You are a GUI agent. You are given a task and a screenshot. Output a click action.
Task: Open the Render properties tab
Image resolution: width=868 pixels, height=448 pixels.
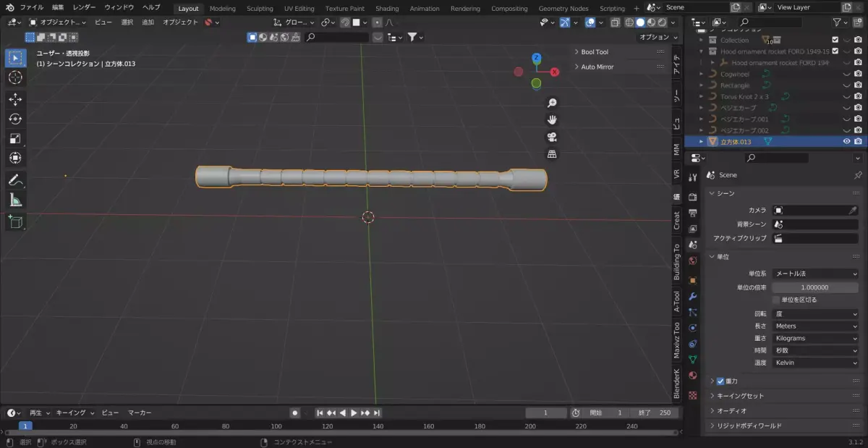[x=692, y=197]
